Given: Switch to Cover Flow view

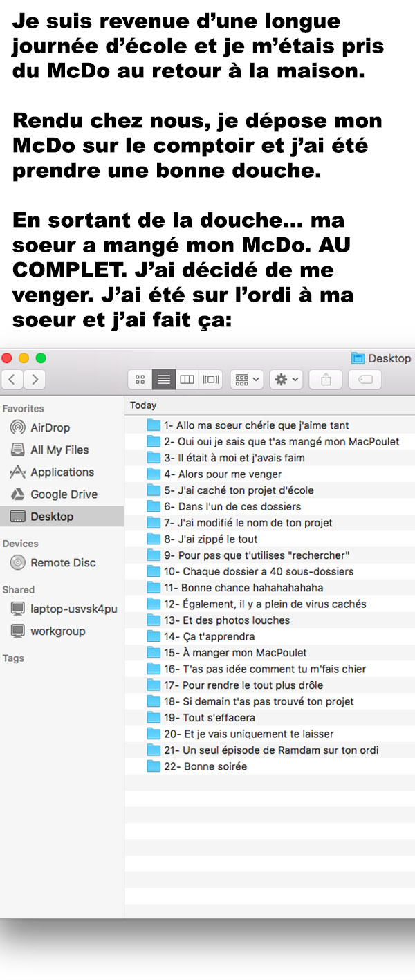Looking at the screenshot, I should pyautogui.click(x=210, y=379).
